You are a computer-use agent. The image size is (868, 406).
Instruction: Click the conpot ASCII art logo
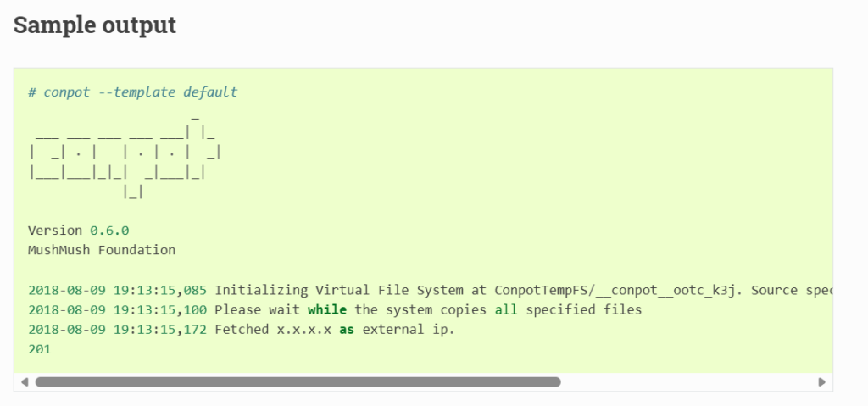(x=125, y=157)
